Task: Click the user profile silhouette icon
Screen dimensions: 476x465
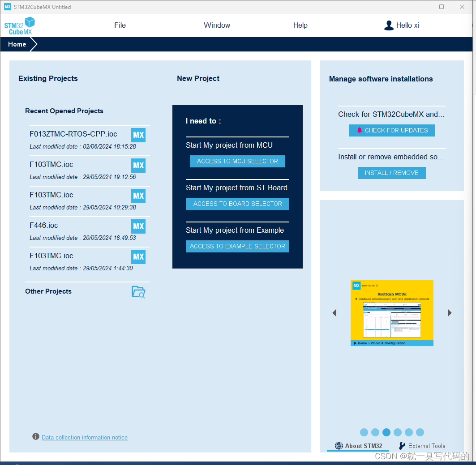Action: [389, 26]
